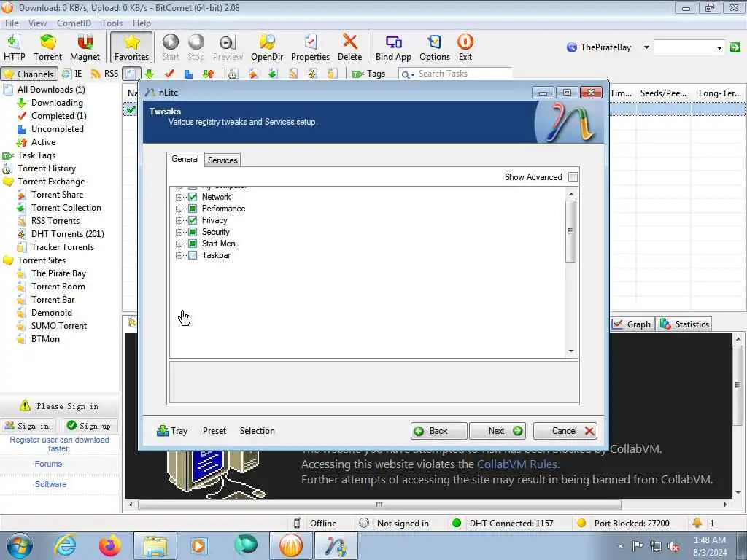This screenshot has height=560, width=747.
Task: Select The Pirate Bay site in sidebar
Action: coord(58,273)
